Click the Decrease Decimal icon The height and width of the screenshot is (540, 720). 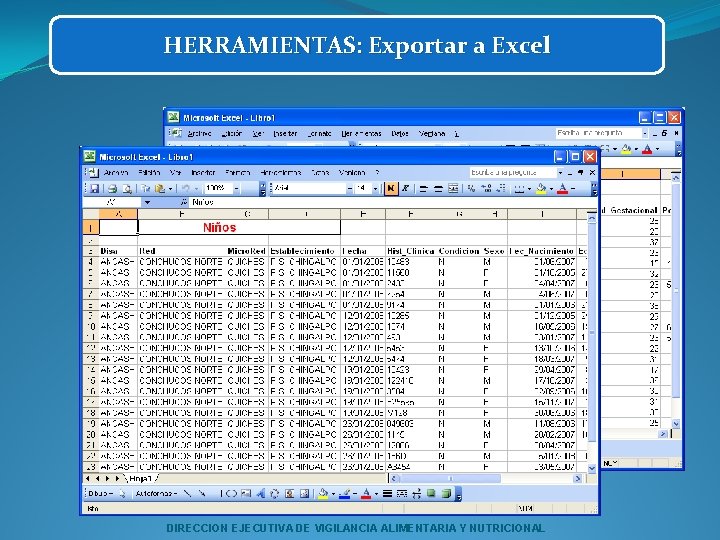pyautogui.click(x=501, y=188)
